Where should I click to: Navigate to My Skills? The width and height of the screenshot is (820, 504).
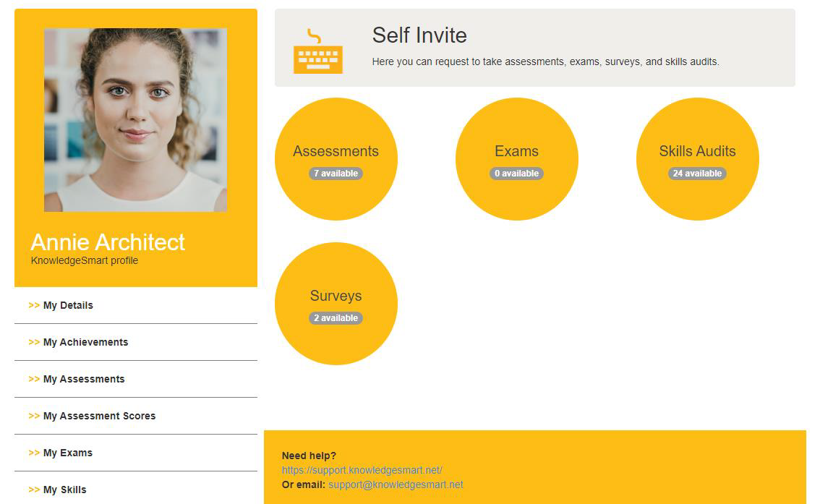[64, 490]
